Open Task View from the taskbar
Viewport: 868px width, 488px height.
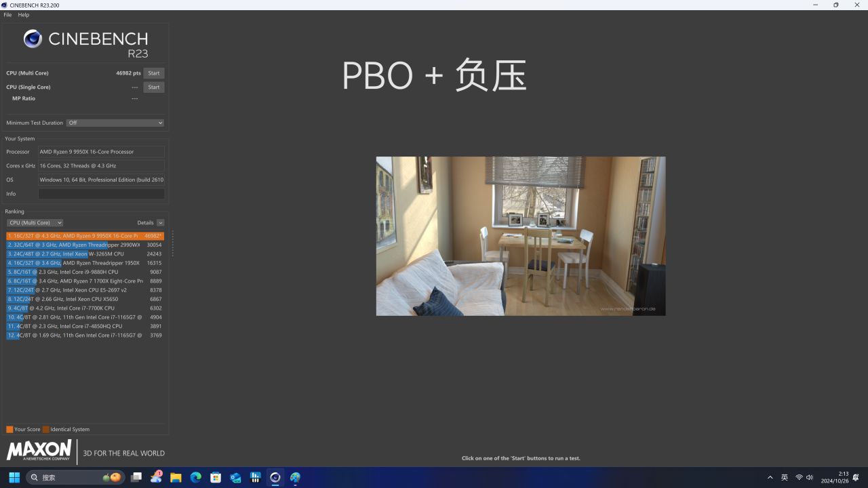[136, 477]
